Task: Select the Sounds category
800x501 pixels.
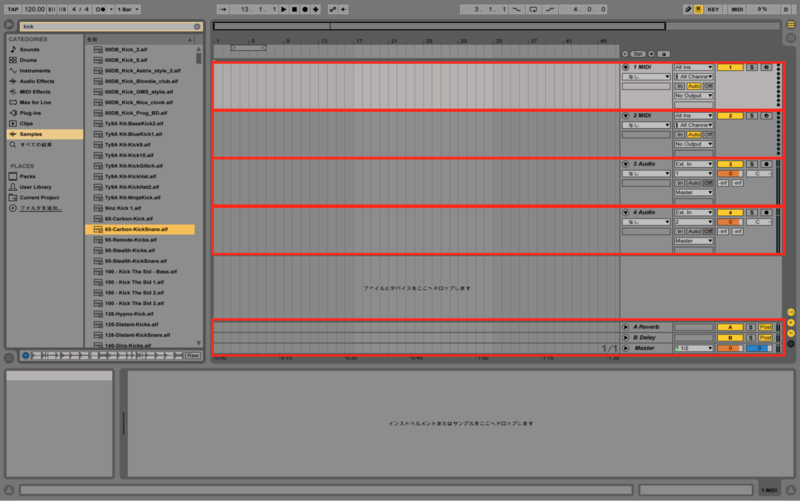Action: click(x=29, y=49)
